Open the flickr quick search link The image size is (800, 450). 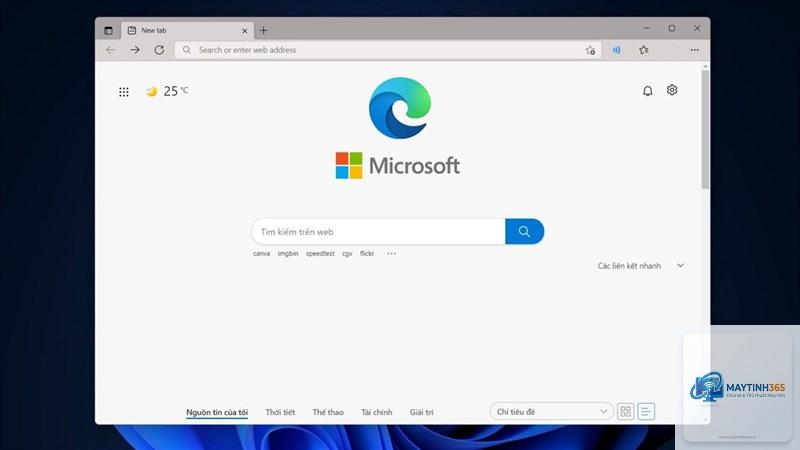pyautogui.click(x=367, y=254)
